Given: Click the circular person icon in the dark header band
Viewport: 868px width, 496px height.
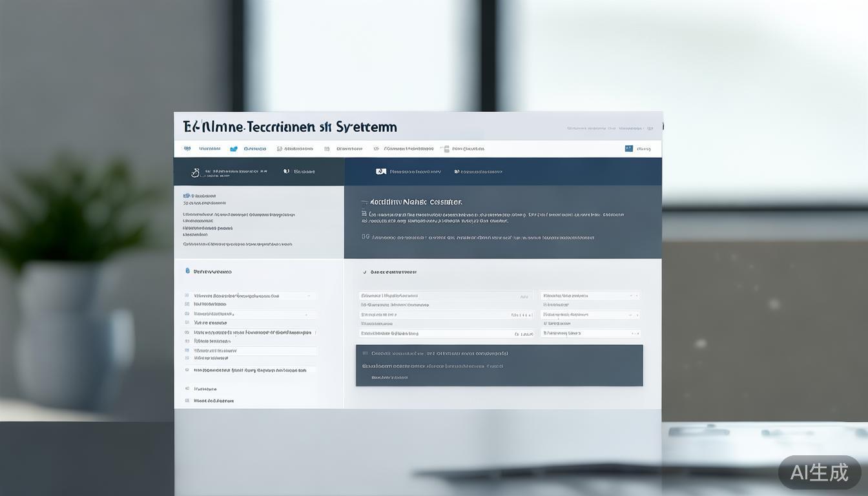Looking at the screenshot, I should pyautogui.click(x=195, y=172).
